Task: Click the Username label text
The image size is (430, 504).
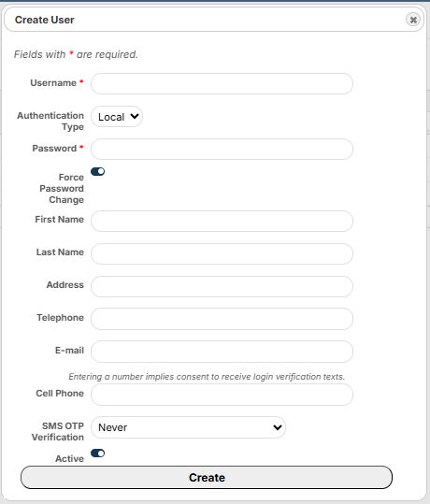Action: (53, 83)
